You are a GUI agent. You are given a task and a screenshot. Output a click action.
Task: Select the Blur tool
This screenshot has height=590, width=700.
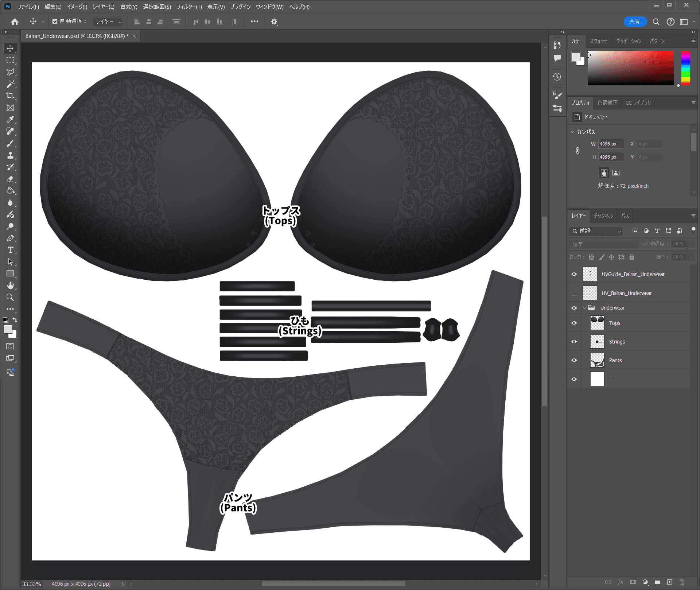(10, 203)
